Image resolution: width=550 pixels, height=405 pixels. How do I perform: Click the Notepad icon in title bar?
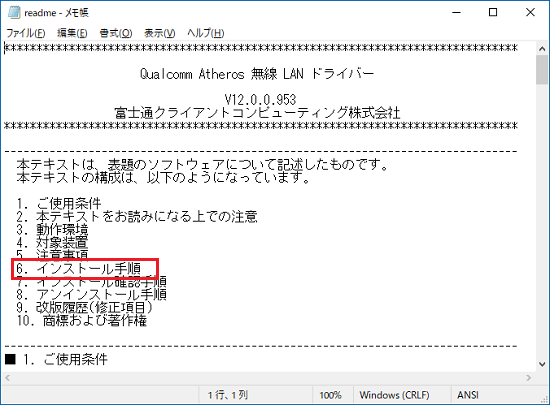(x=14, y=13)
